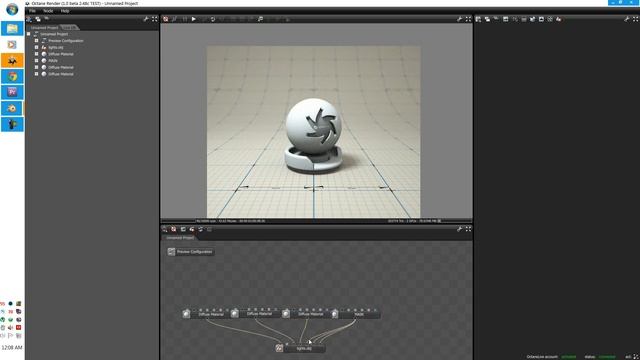Expand the lights.obj tree item
This screenshot has width=640, height=360.
point(36,47)
